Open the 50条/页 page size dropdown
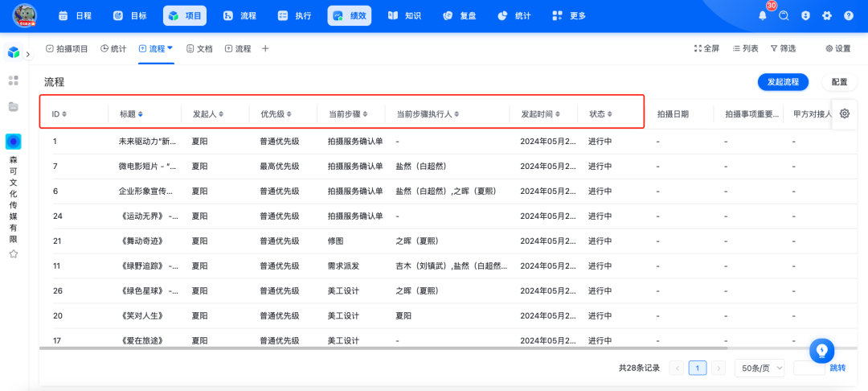This screenshot has width=868, height=391. 759,368
